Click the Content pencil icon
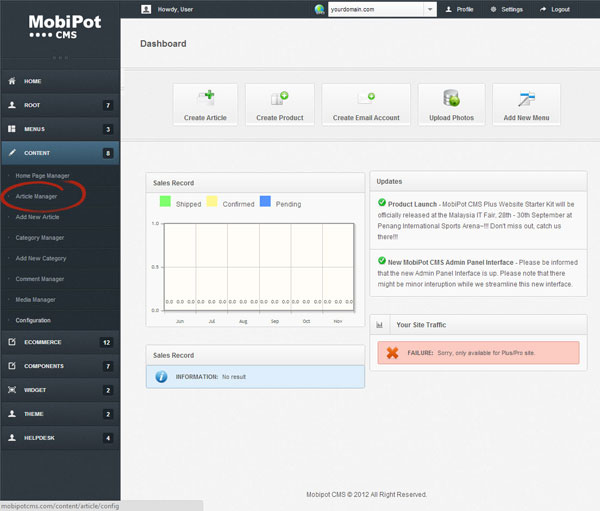Screen dimensions: 600x511 [x=12, y=153]
